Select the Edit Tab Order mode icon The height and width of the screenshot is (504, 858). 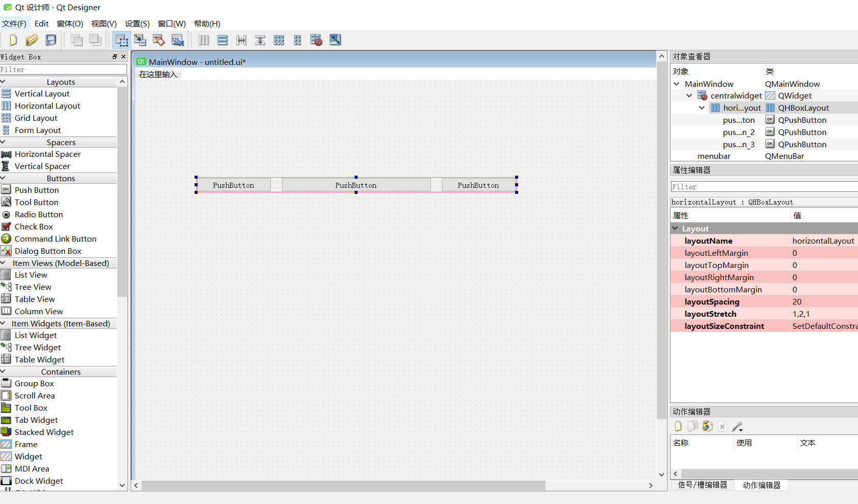[x=177, y=40]
